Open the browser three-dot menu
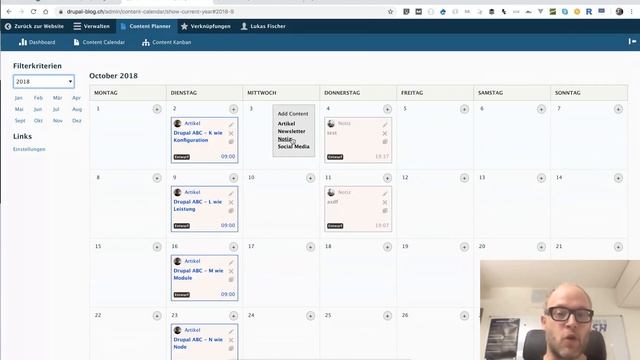The height and width of the screenshot is (360, 640). tap(632, 12)
